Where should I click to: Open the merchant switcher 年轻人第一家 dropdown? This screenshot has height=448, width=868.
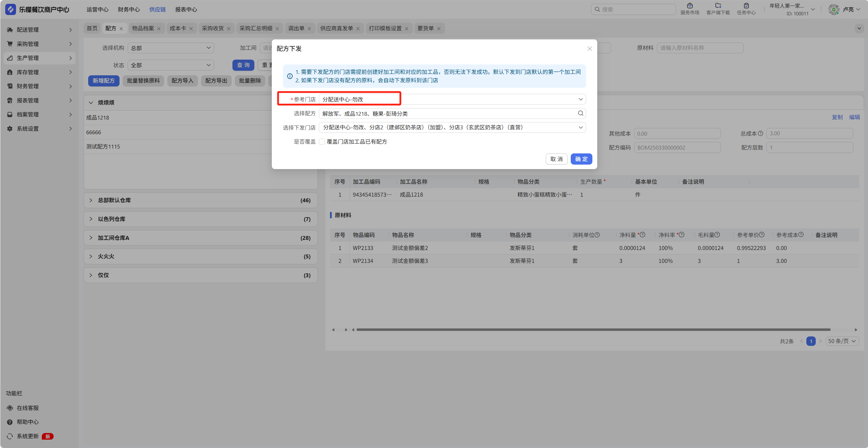[x=792, y=9]
